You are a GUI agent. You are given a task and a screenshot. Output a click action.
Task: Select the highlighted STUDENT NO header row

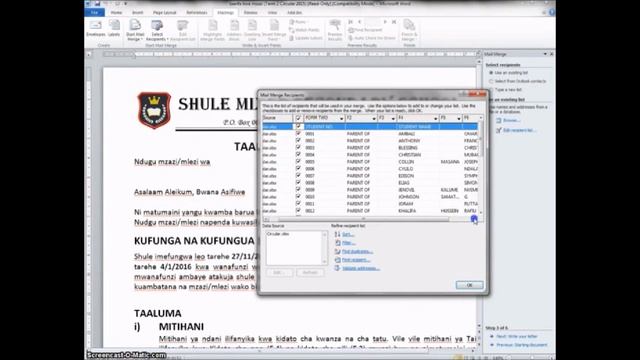click(370, 127)
